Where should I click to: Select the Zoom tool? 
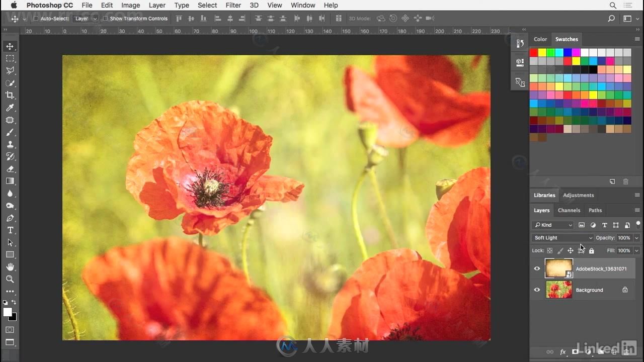coord(10,279)
